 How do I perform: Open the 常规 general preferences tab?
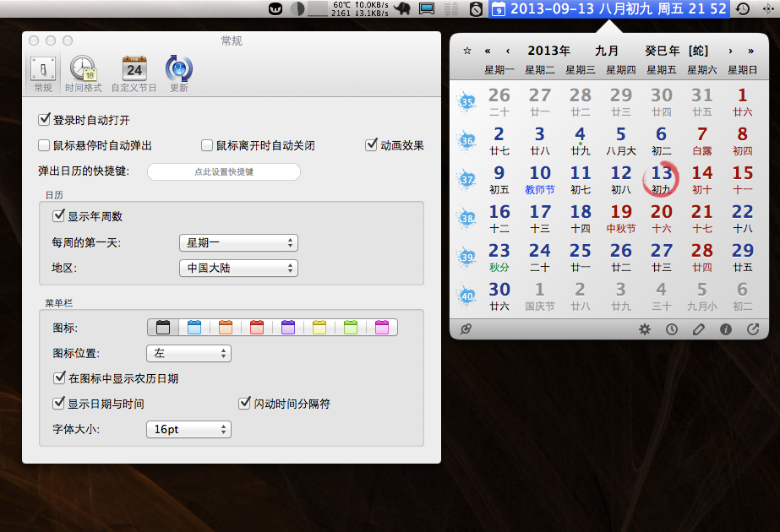coord(43,73)
